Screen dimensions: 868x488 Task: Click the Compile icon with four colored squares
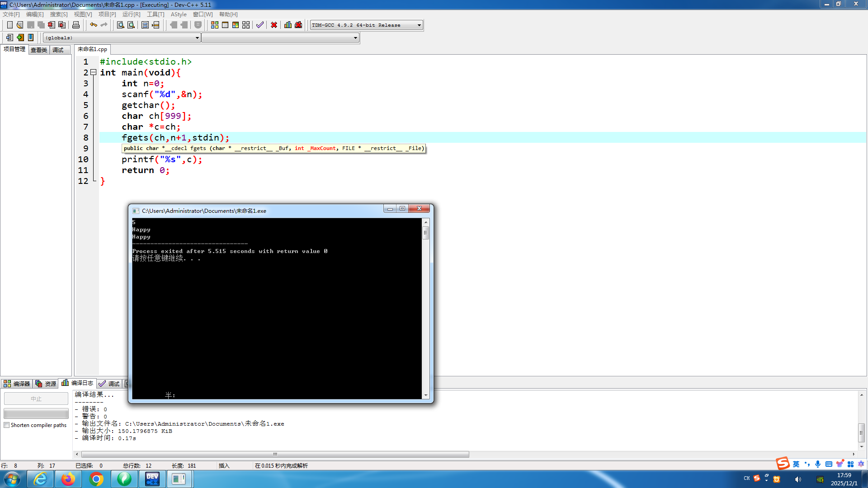[215, 25]
